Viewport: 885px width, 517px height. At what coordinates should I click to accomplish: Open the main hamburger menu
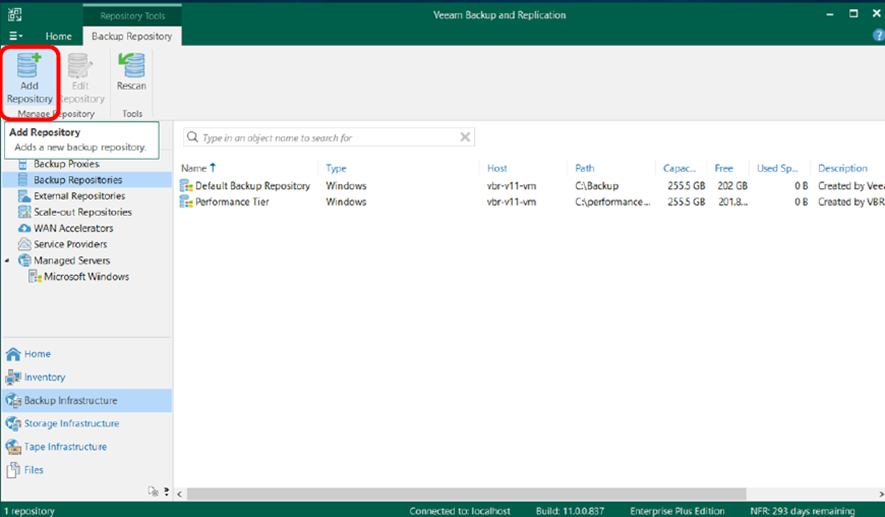tap(16, 36)
